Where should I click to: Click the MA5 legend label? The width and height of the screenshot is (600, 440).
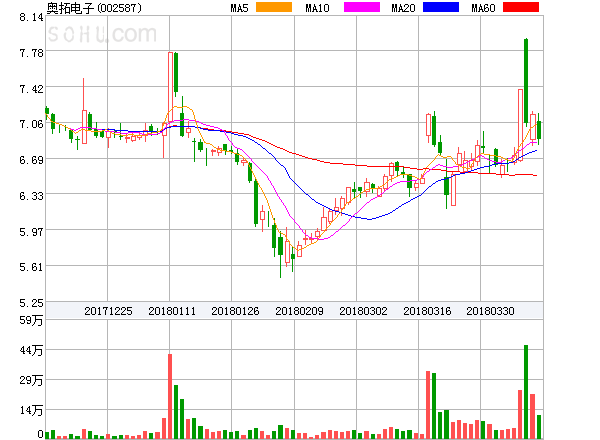tap(240, 8)
